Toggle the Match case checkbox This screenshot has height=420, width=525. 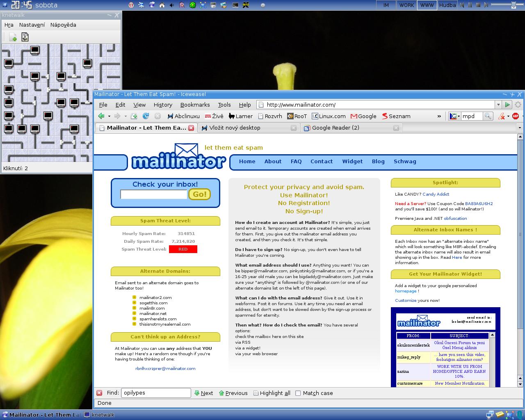coord(298,393)
